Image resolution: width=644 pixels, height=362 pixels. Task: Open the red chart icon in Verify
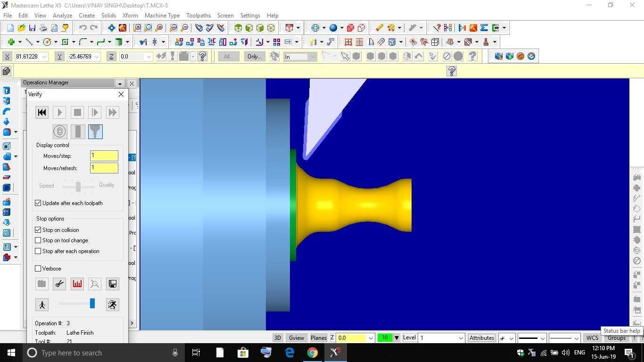[77, 284]
